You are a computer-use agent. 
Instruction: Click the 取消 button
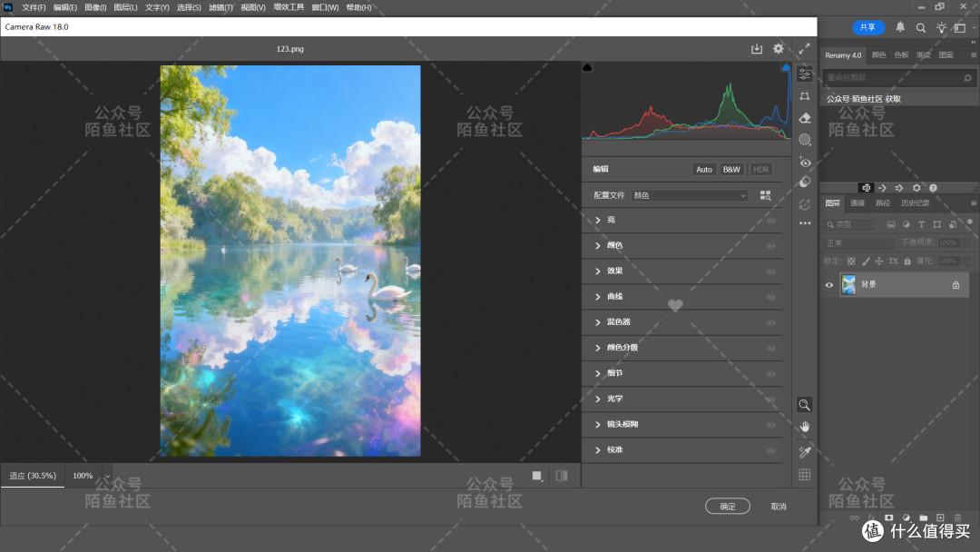click(x=779, y=507)
